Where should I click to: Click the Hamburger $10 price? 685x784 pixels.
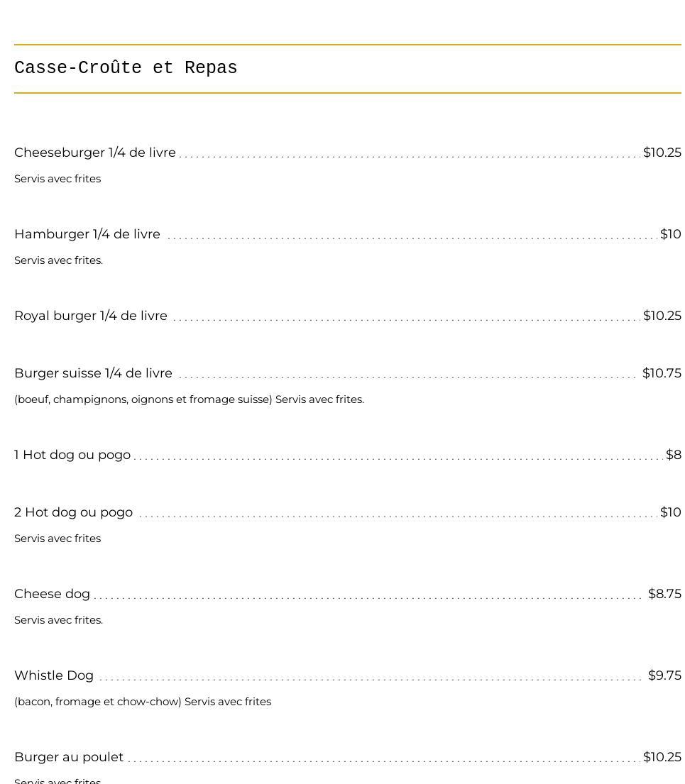click(x=671, y=234)
